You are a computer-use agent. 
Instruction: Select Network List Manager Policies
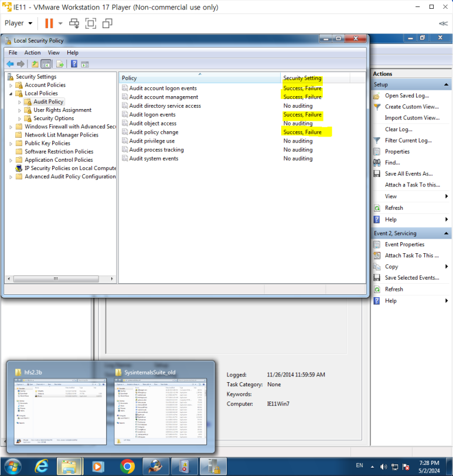[62, 135]
